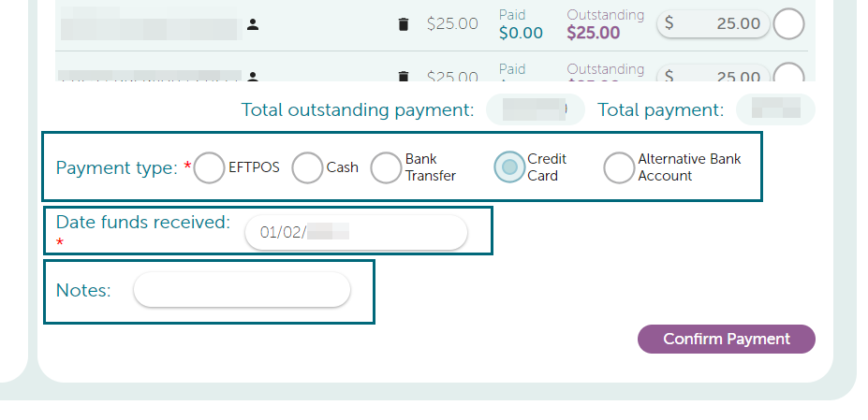Viewport: 868px width, 420px height.
Task: Pick Alternative Bank Account option
Action: 619,167
